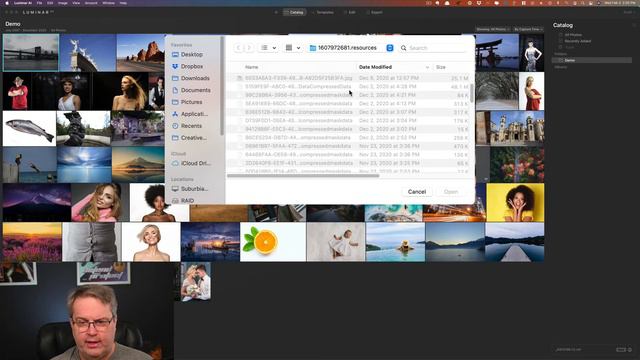Viewport: 640px width, 360px height.
Task: Select Demo folder in Catalog panel
Action: pos(591,60)
